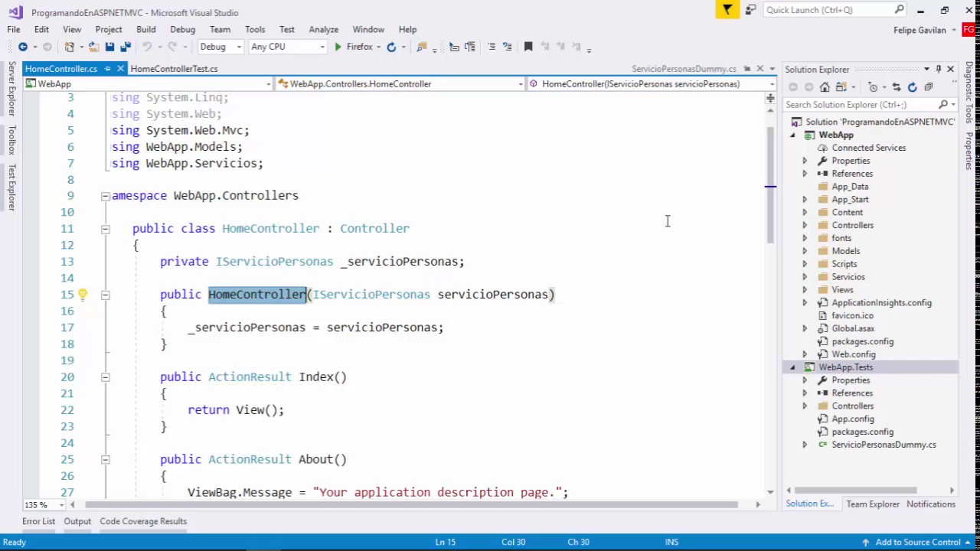
Task: Open the Analyze menu
Action: pos(323,29)
